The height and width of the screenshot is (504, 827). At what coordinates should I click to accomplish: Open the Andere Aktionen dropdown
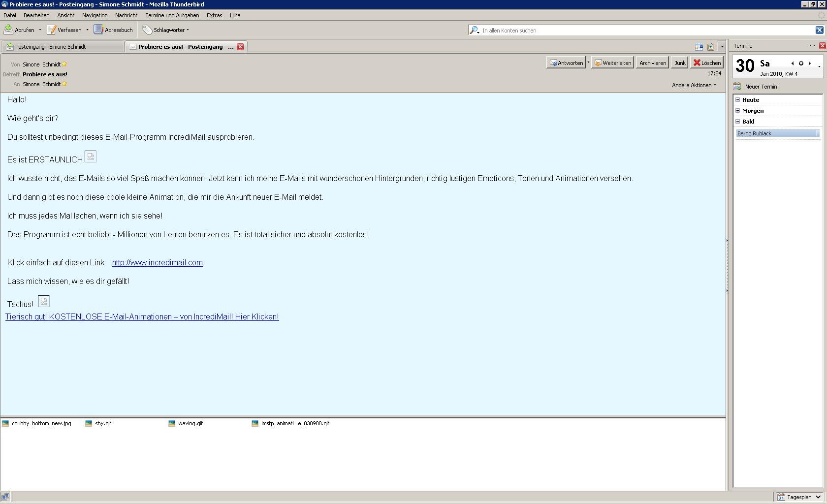(x=694, y=85)
